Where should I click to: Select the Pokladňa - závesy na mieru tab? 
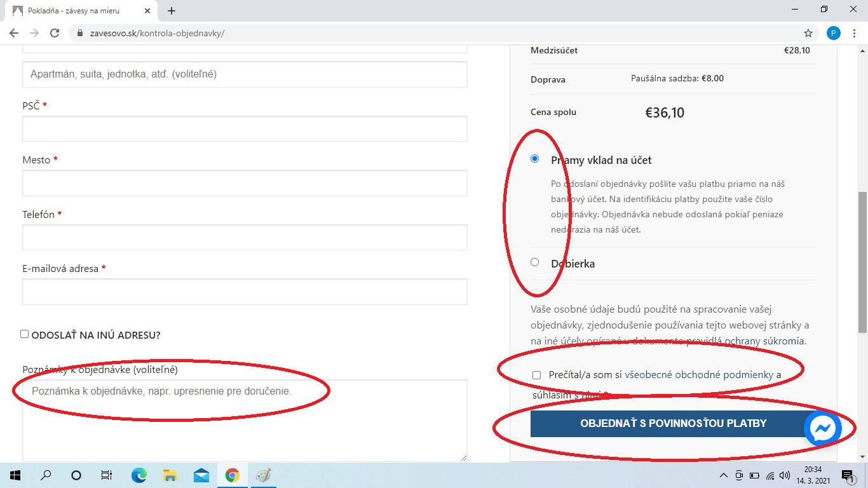click(x=81, y=11)
